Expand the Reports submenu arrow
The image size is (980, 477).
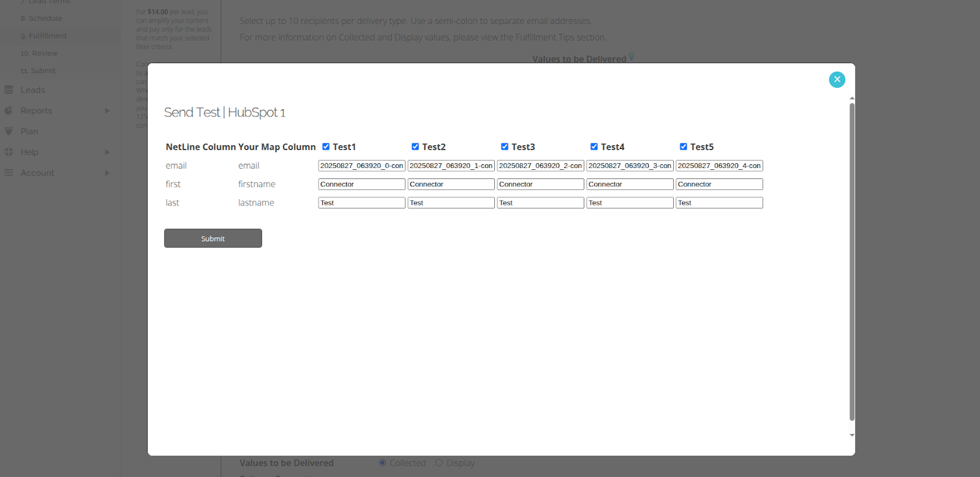pos(107,111)
